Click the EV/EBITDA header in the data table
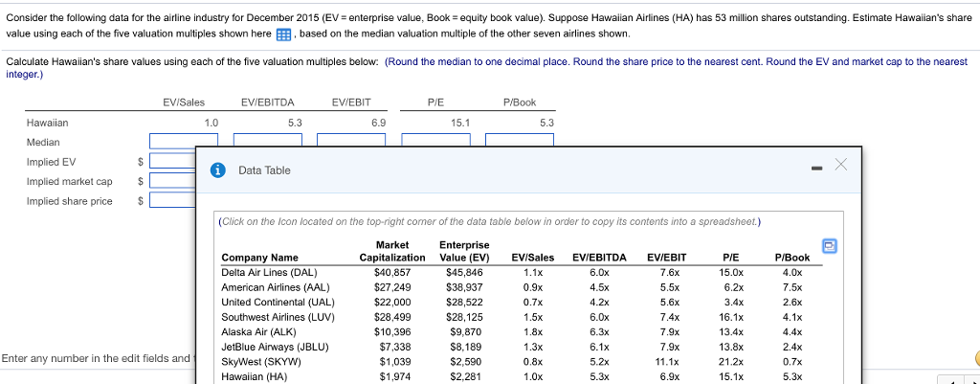Viewport: 980px width, 384px height. [599, 258]
